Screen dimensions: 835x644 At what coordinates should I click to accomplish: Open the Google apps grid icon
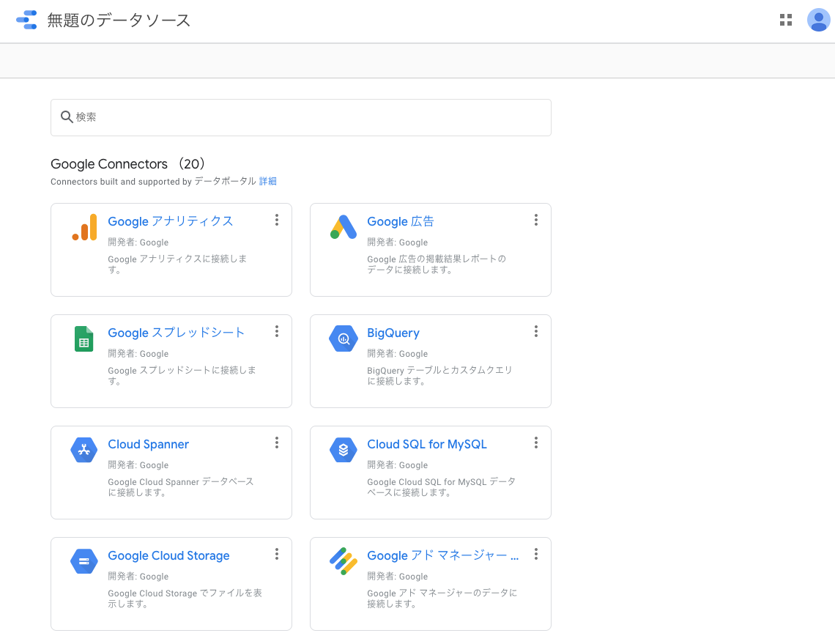pos(785,21)
